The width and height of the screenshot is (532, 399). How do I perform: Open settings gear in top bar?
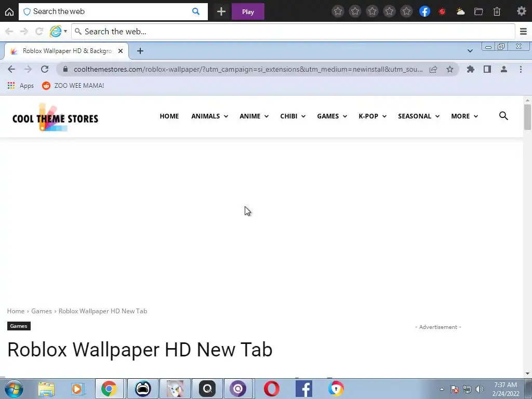(522, 11)
